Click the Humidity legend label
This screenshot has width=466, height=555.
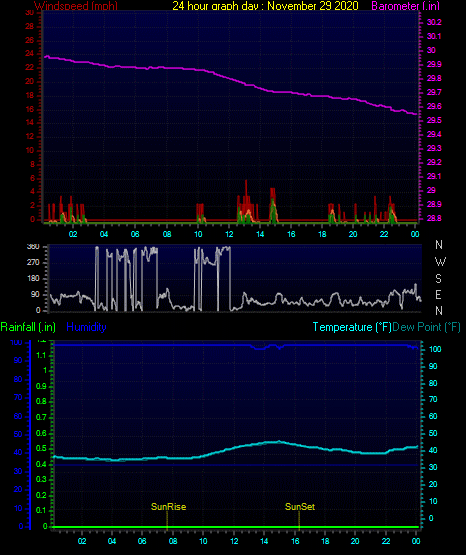(86, 327)
